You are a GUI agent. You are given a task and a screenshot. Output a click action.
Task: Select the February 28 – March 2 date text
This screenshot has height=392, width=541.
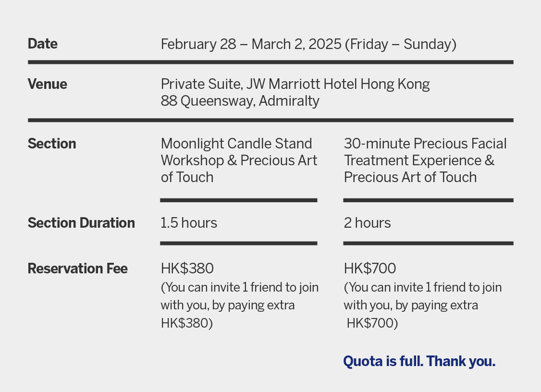click(x=308, y=45)
